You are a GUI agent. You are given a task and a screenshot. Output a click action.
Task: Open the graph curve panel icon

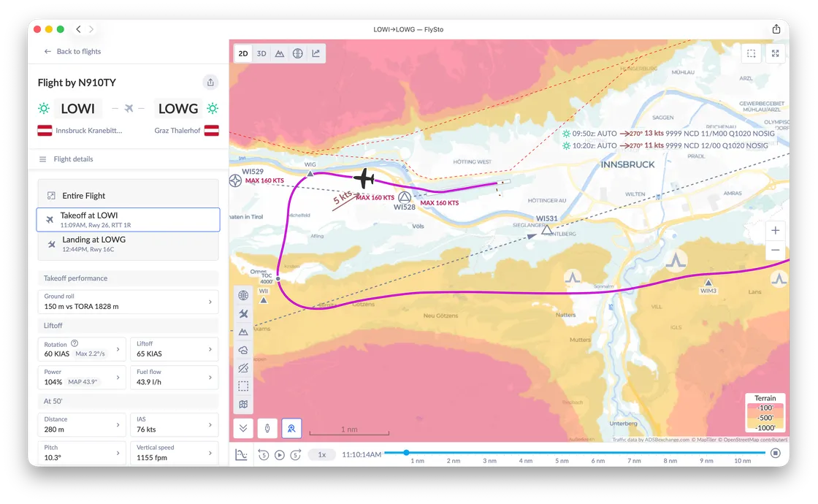241,454
